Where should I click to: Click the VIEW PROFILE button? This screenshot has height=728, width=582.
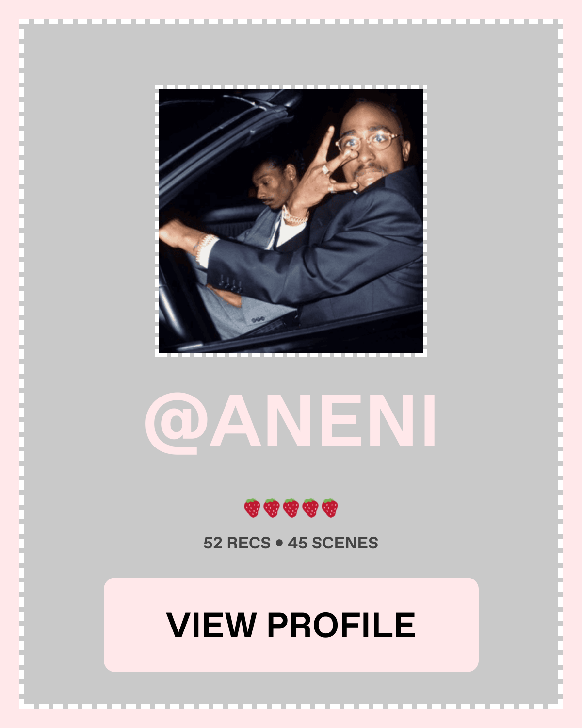(x=291, y=625)
